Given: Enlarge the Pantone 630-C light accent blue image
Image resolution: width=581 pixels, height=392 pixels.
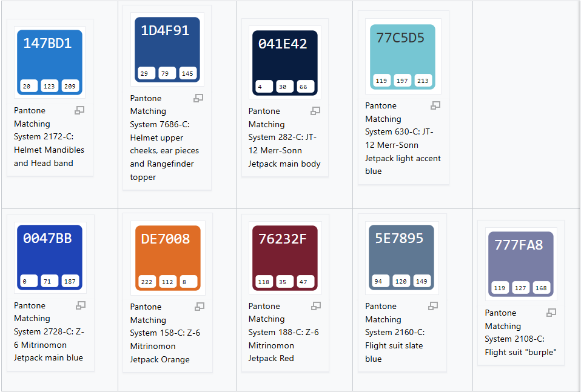Looking at the screenshot, I should pos(435,105).
